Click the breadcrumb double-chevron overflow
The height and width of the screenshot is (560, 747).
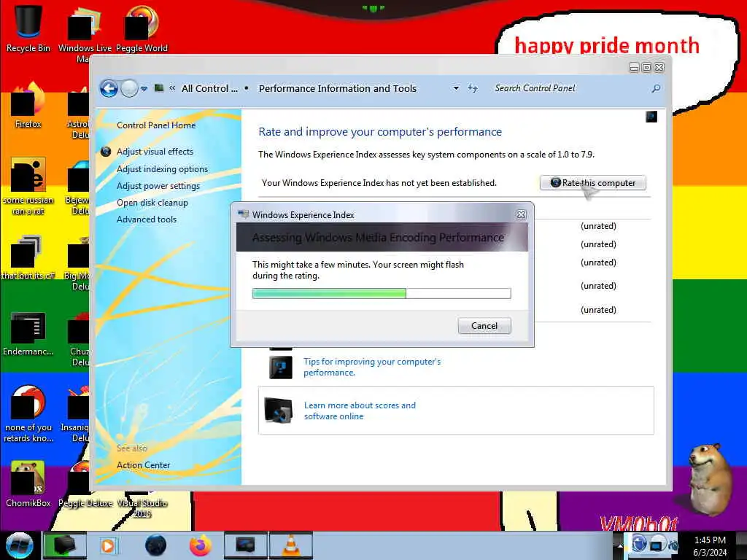click(172, 88)
